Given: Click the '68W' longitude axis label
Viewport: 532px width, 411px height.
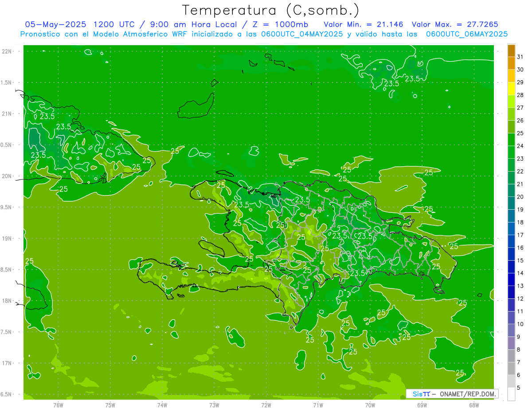Looking at the screenshot, I should point(474,405).
